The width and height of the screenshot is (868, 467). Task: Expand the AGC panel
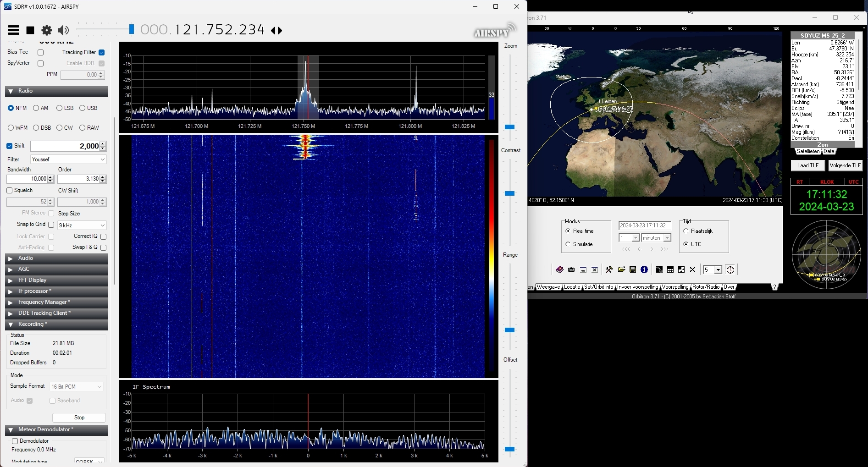[56, 269]
